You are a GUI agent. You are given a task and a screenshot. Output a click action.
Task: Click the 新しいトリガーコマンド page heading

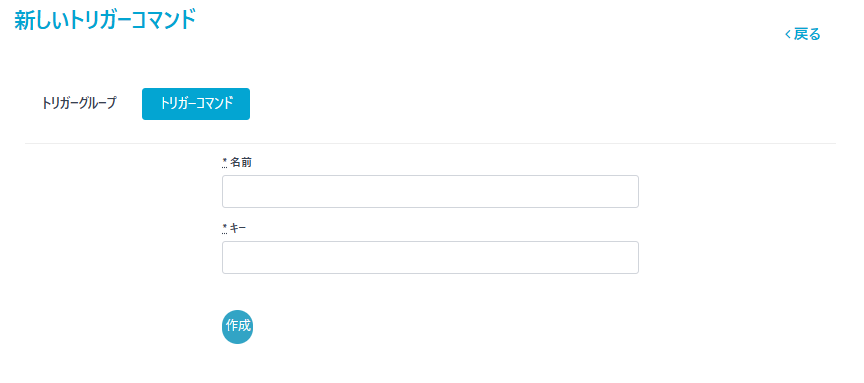105,20
